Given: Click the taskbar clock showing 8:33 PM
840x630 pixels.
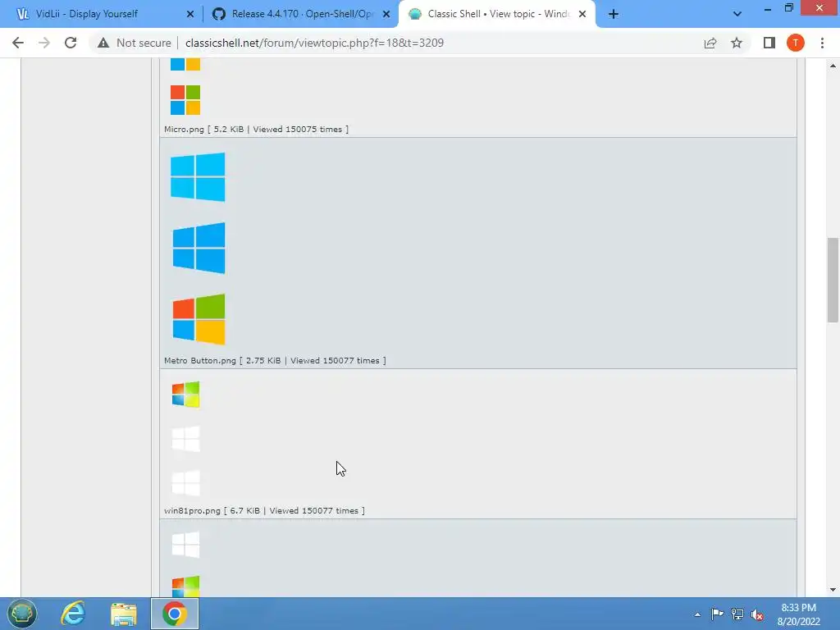Looking at the screenshot, I should click(x=799, y=614).
